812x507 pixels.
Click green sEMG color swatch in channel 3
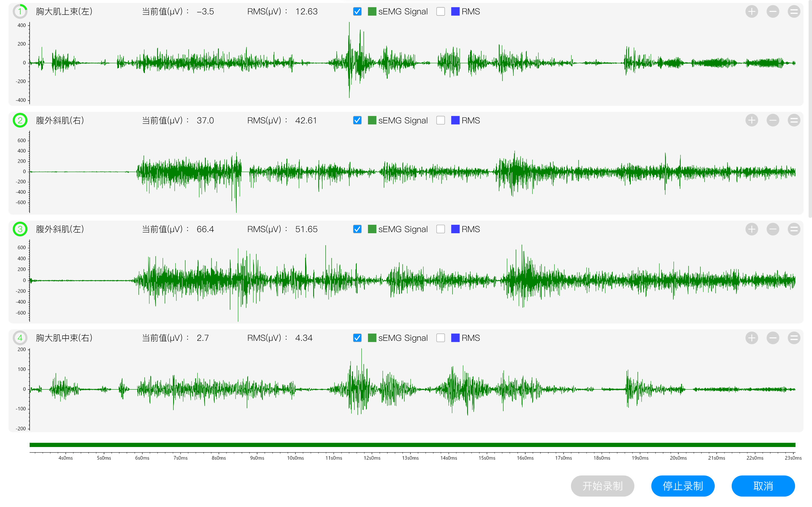pyautogui.click(x=372, y=229)
